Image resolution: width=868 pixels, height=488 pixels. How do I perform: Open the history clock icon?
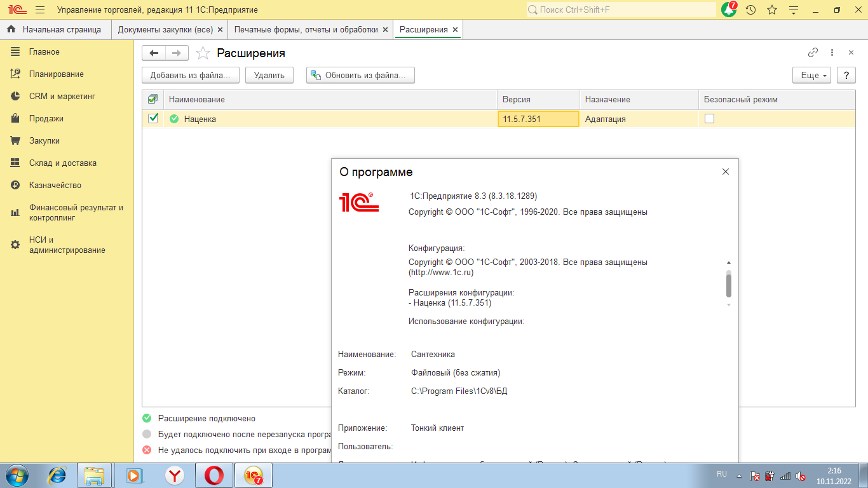[750, 10]
